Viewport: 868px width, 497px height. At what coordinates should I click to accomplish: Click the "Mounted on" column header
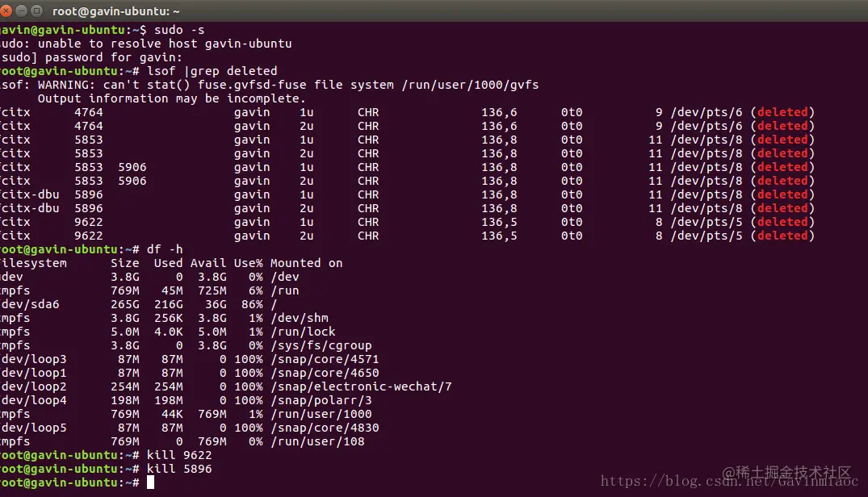(x=306, y=263)
